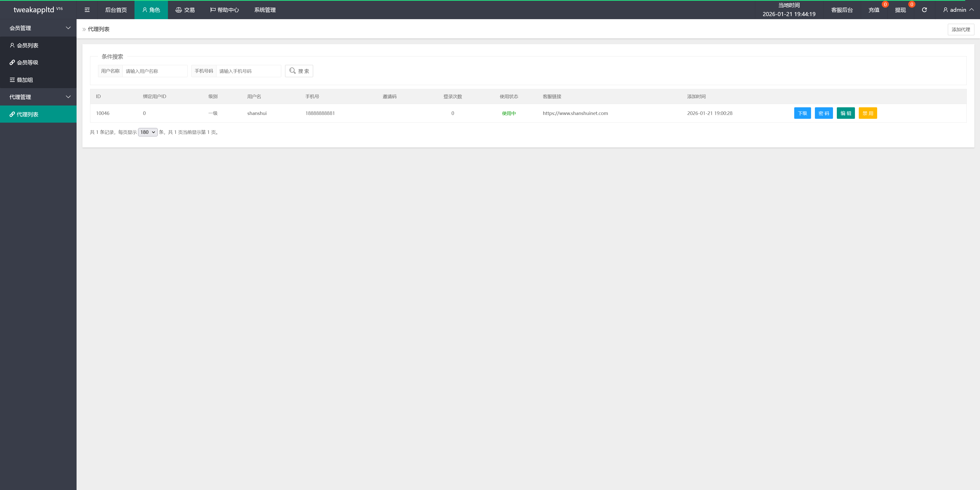Click the sidebar collapse hamburger icon

coord(87,10)
